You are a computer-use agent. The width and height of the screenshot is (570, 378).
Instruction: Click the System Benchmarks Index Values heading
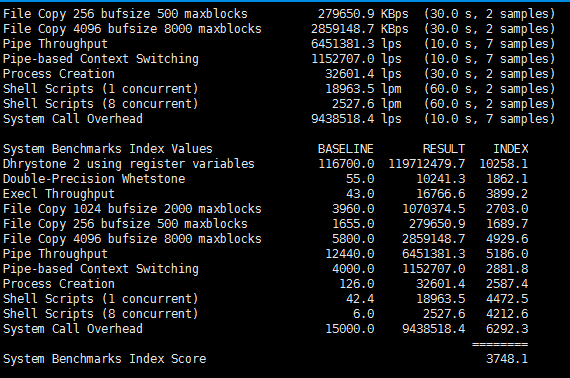[x=108, y=149]
